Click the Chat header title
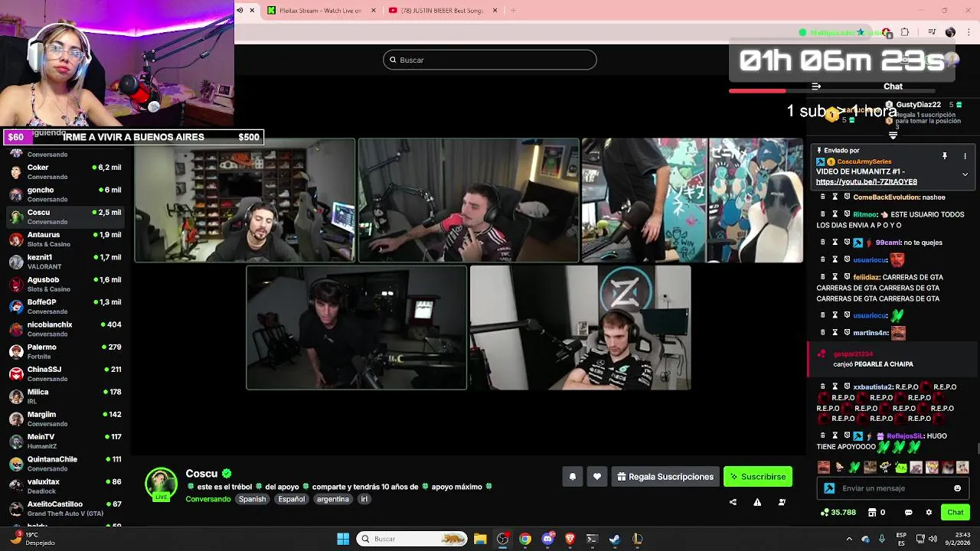The image size is (980, 551). pos(893,86)
